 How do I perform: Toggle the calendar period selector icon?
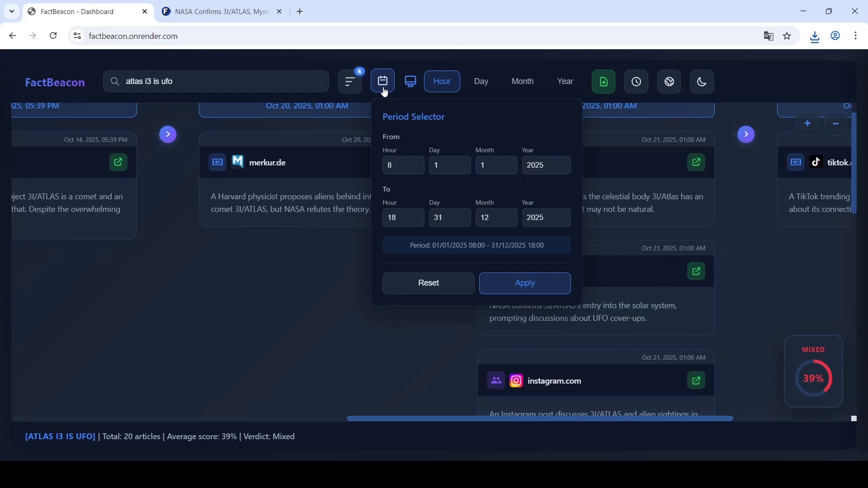(x=382, y=81)
